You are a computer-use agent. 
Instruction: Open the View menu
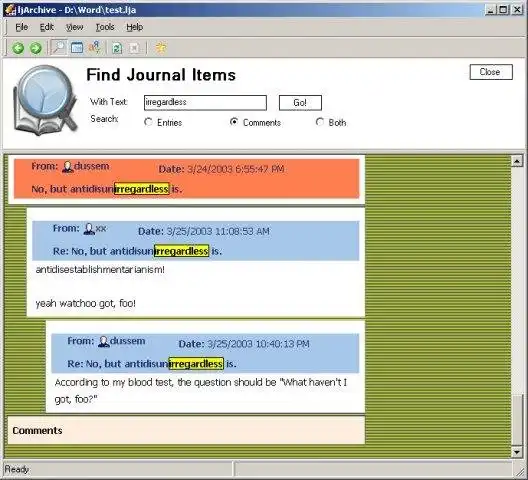(74, 27)
